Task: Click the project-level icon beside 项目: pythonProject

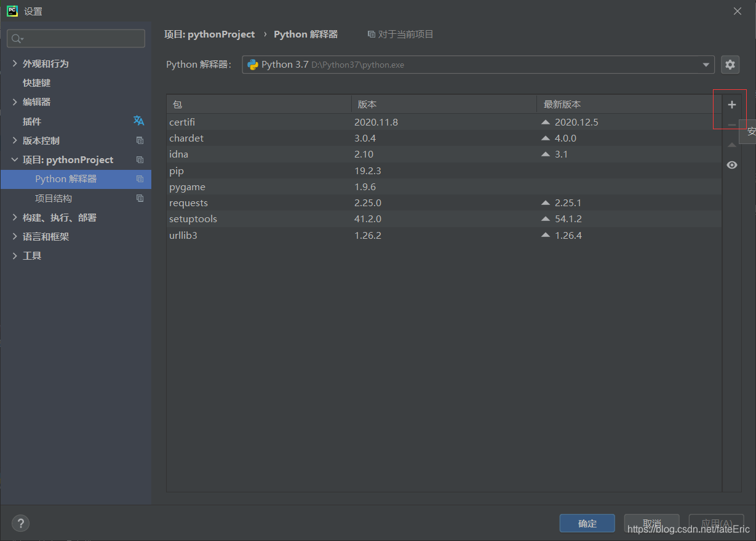Action: [x=140, y=159]
